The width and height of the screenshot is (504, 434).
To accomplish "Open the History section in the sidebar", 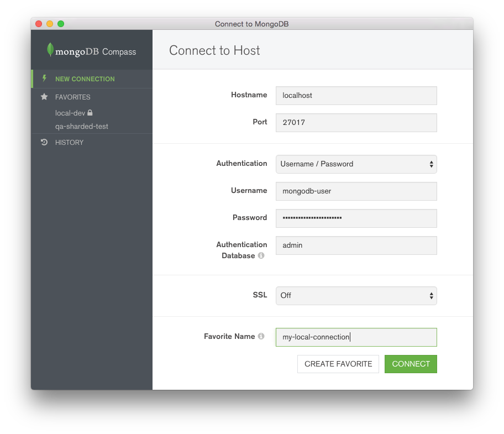I will (69, 143).
